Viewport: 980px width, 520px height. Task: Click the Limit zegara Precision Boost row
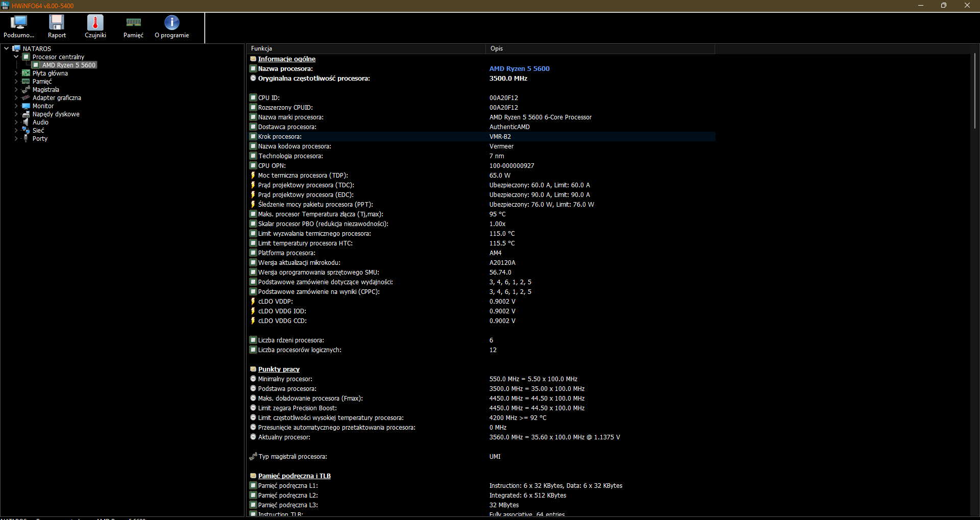pos(481,408)
